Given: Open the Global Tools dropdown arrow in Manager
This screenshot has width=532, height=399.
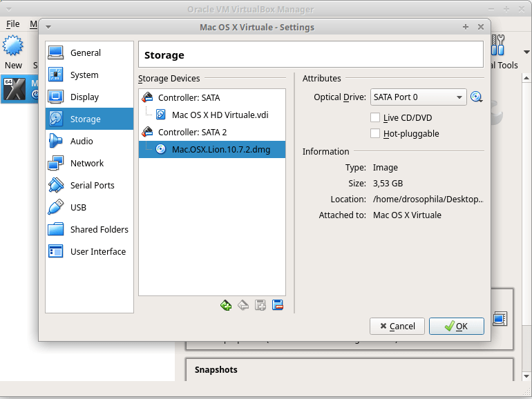Looking at the screenshot, I should [526, 52].
